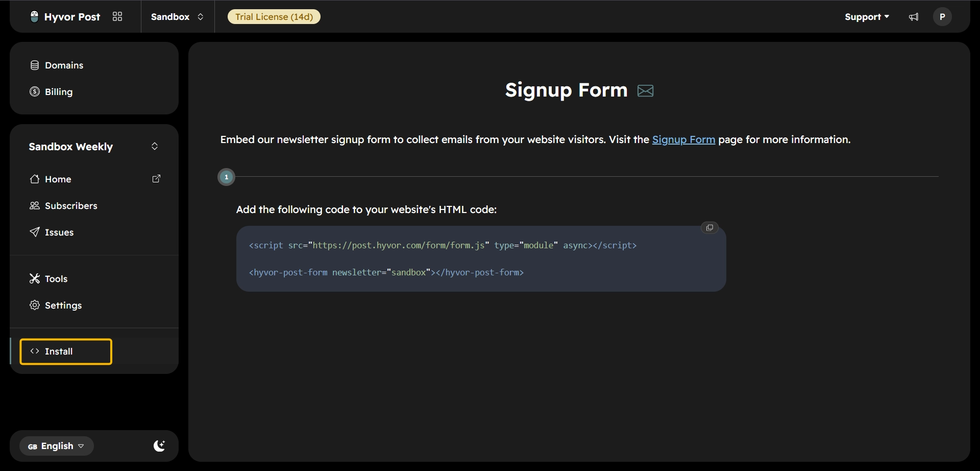980x471 pixels.
Task: Click the Settings gear icon
Action: click(35, 305)
